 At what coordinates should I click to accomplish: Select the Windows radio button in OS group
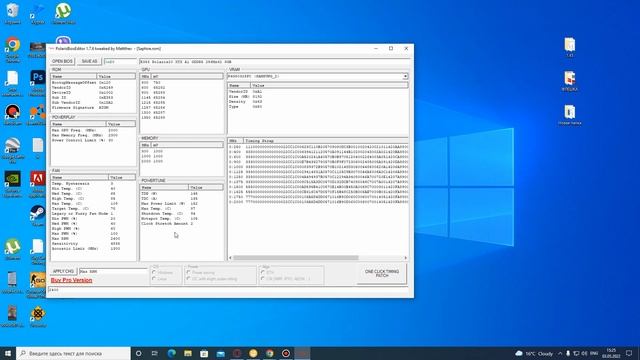[154, 272]
